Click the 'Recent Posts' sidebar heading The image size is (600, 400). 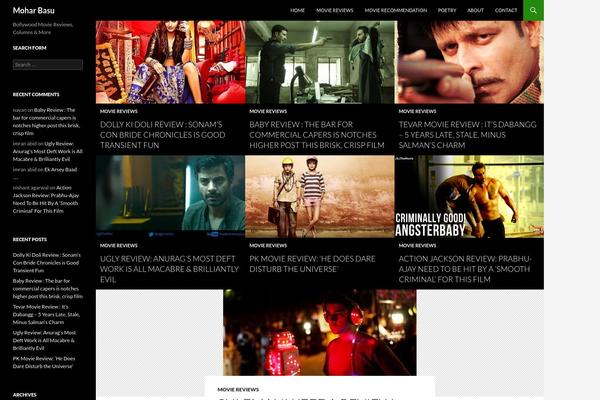[30, 240]
